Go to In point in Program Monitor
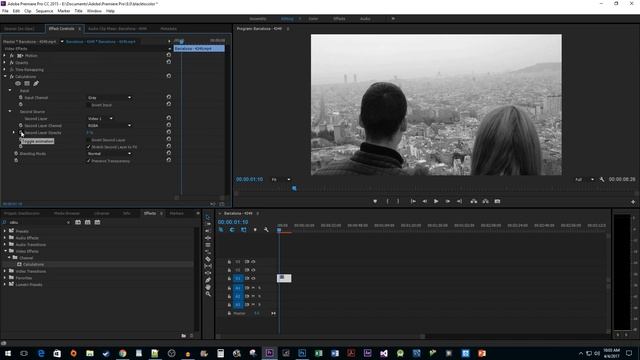The width and height of the screenshot is (640, 360). pos(413,201)
